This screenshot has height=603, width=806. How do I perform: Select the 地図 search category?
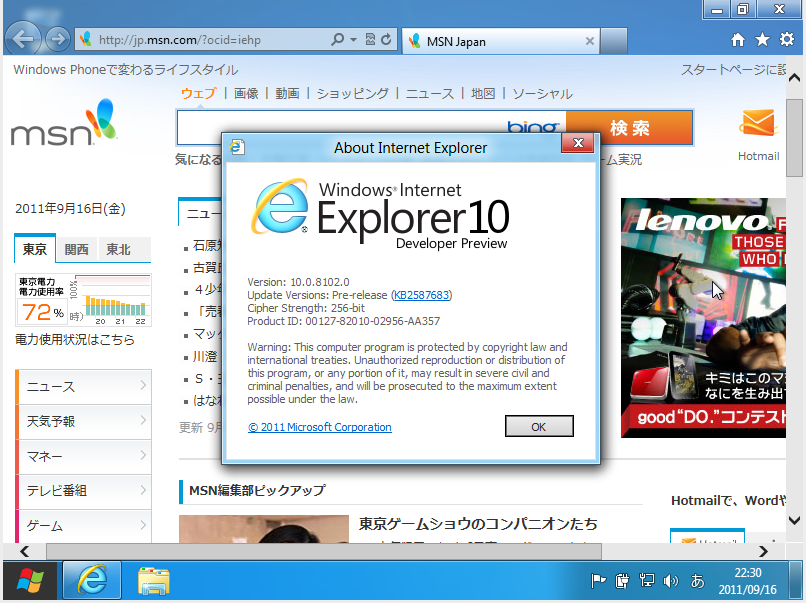(483, 94)
